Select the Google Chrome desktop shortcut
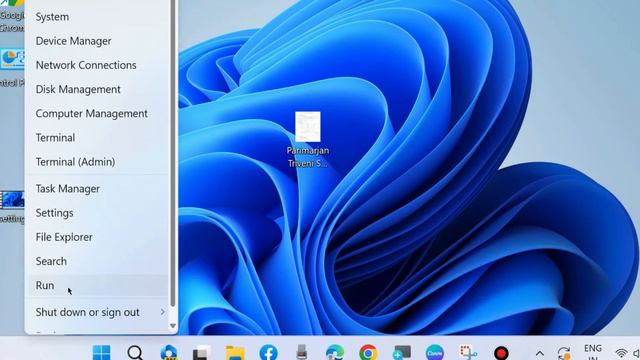 coord(12,16)
